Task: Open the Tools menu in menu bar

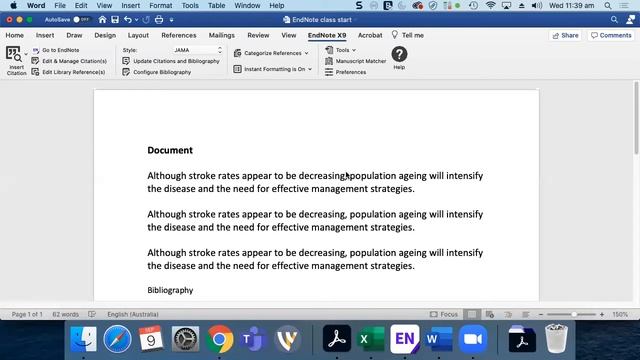Action: [190, 6]
